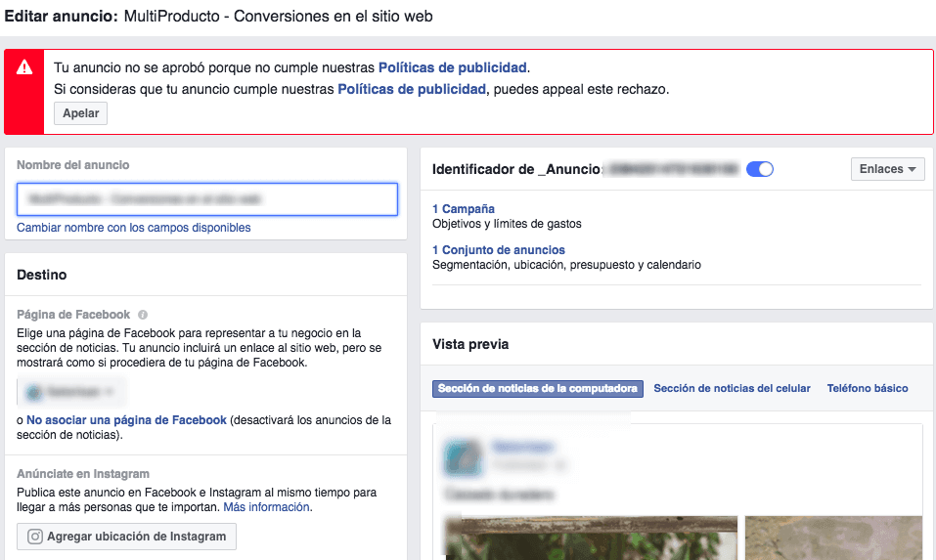Click the Apelar button
This screenshot has height=560, width=936.
(80, 113)
